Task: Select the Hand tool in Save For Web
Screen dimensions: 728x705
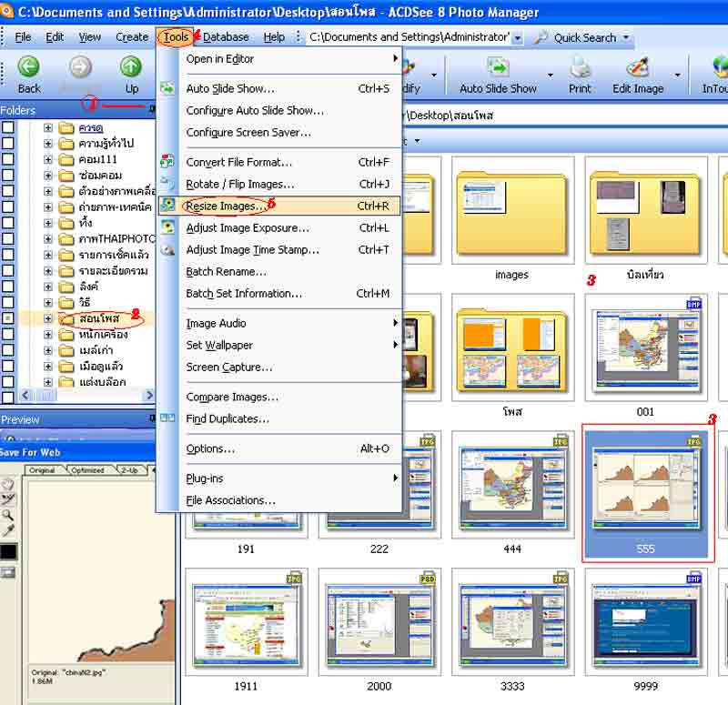Action: 8,484
